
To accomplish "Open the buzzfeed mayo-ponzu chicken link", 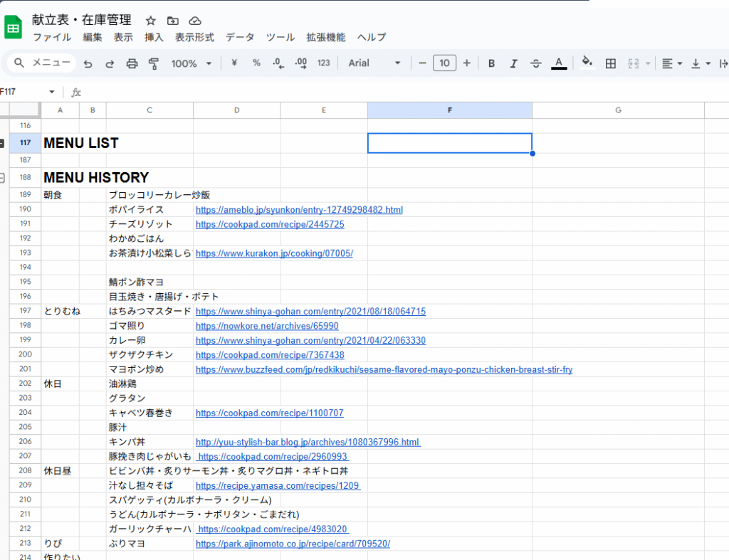I will 384,370.
